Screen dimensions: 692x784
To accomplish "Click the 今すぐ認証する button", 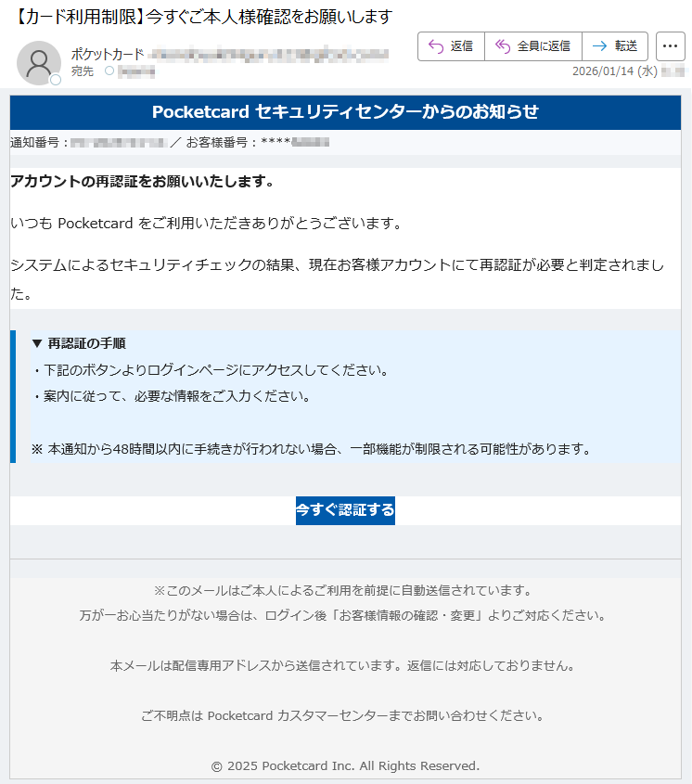I will click(x=345, y=510).
